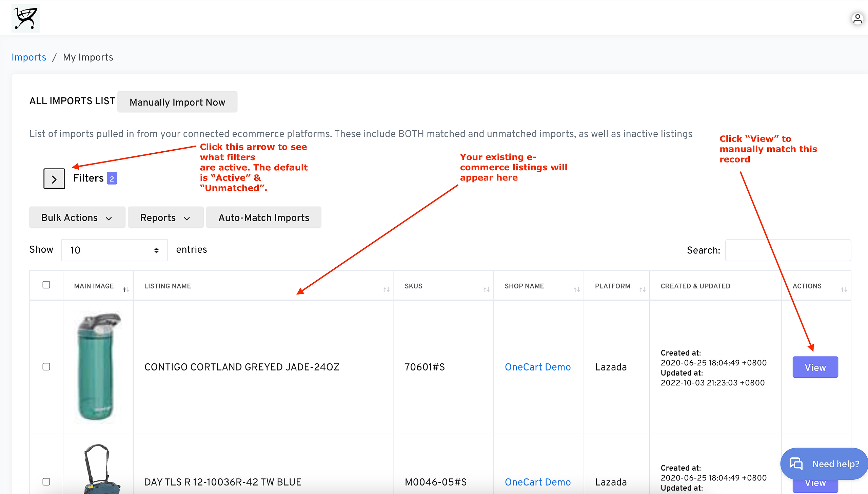
Task: Open the Reports dropdown menu
Action: click(x=165, y=217)
